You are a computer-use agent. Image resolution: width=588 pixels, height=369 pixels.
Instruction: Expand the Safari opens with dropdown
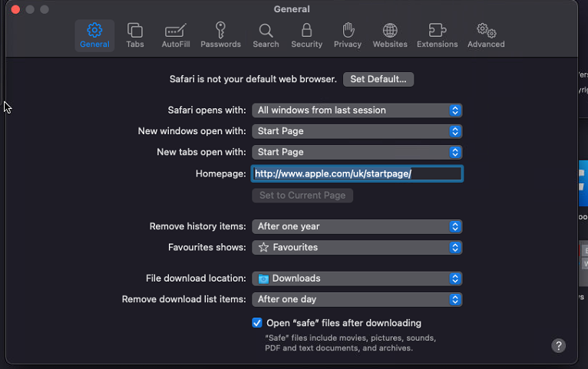[x=357, y=110]
